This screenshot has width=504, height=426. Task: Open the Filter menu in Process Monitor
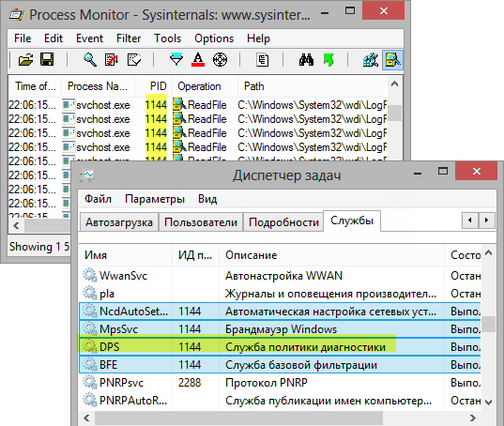129,38
